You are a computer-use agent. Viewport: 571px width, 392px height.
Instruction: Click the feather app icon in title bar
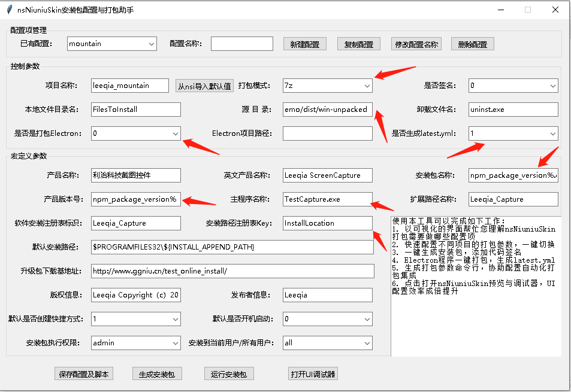10,10
